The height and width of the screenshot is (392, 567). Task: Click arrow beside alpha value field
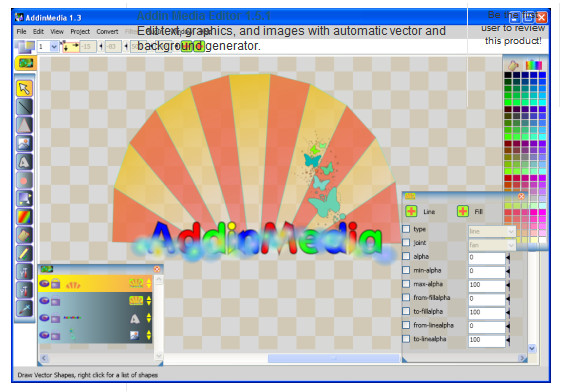[508, 258]
